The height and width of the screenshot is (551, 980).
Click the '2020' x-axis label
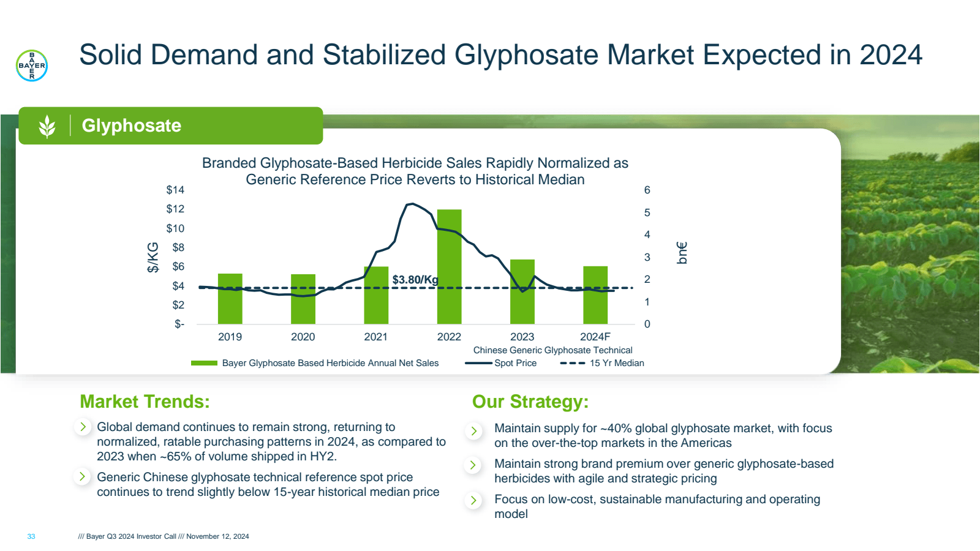point(303,337)
